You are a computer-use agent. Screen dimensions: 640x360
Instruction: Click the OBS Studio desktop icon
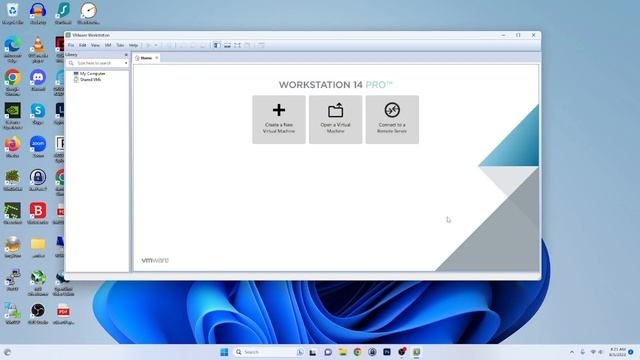pos(38,314)
